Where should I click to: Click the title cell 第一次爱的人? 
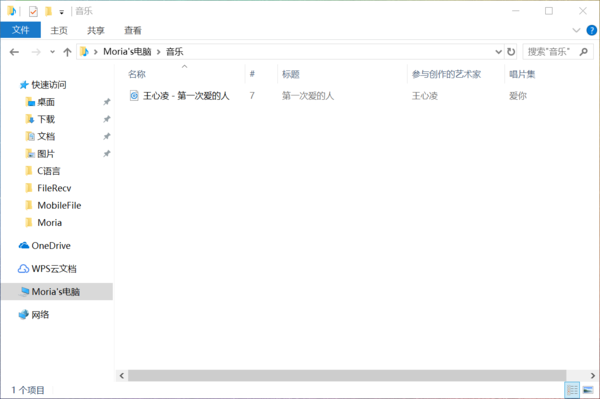[x=308, y=96]
